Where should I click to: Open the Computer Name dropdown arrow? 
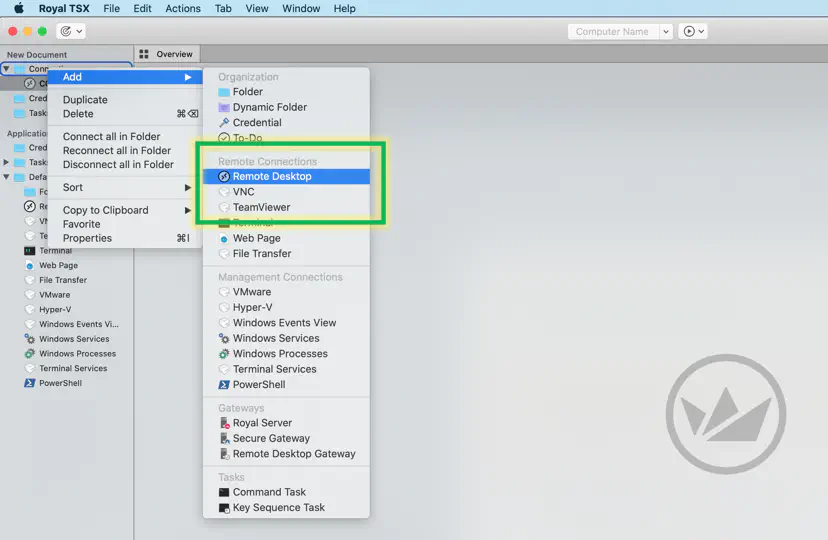[666, 32]
